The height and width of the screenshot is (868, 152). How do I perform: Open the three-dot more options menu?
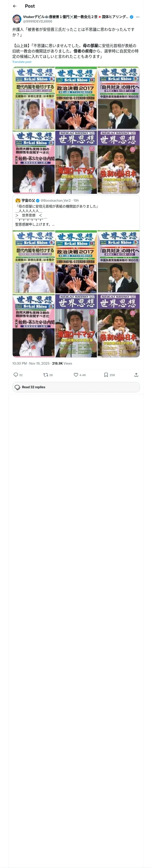pyautogui.click(x=138, y=17)
